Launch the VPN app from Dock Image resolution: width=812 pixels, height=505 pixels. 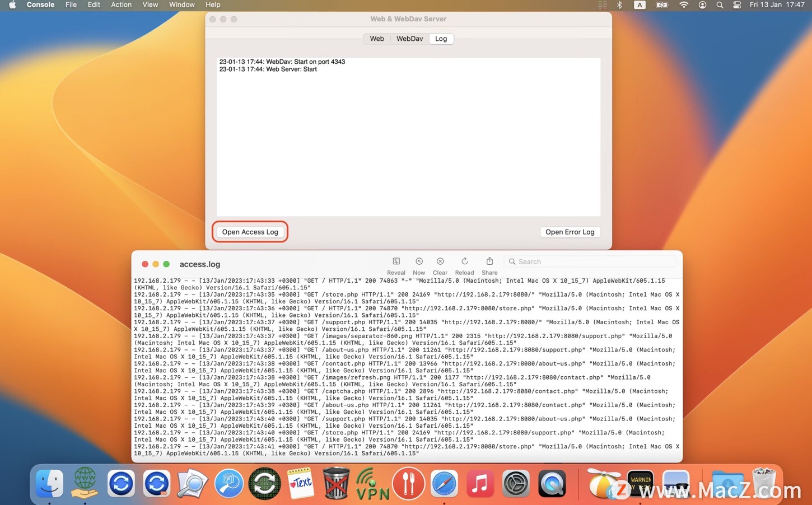pyautogui.click(x=372, y=483)
